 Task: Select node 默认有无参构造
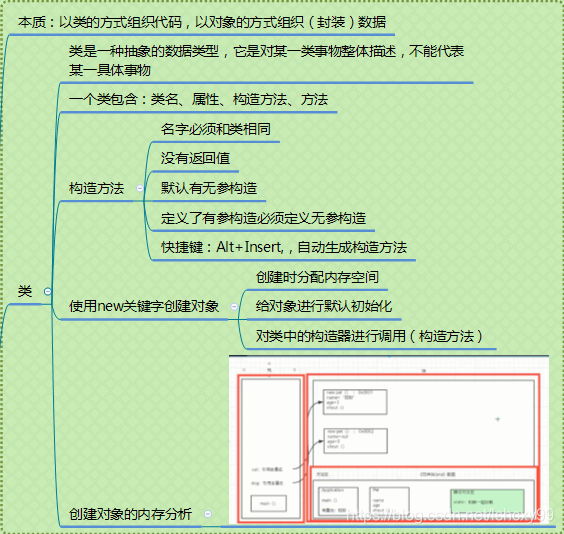209,188
